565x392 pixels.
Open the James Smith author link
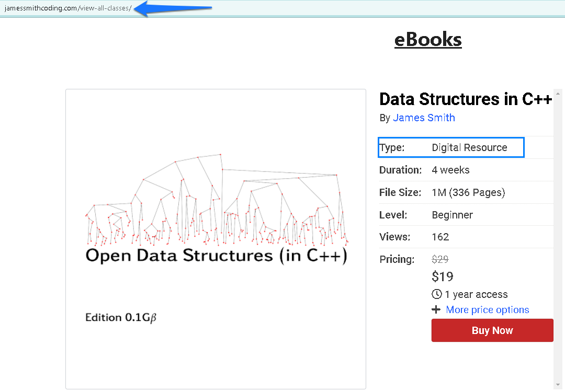[424, 118]
